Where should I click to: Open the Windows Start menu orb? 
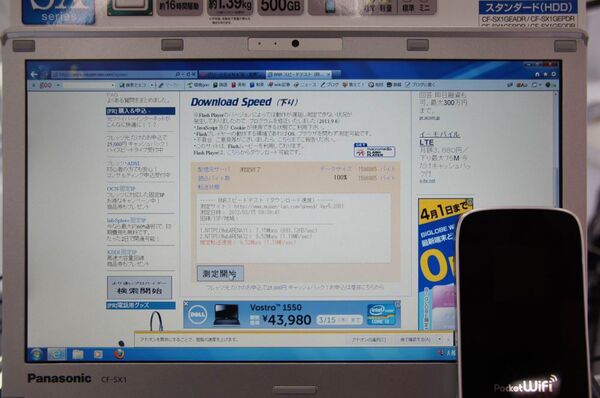[x=36, y=354]
